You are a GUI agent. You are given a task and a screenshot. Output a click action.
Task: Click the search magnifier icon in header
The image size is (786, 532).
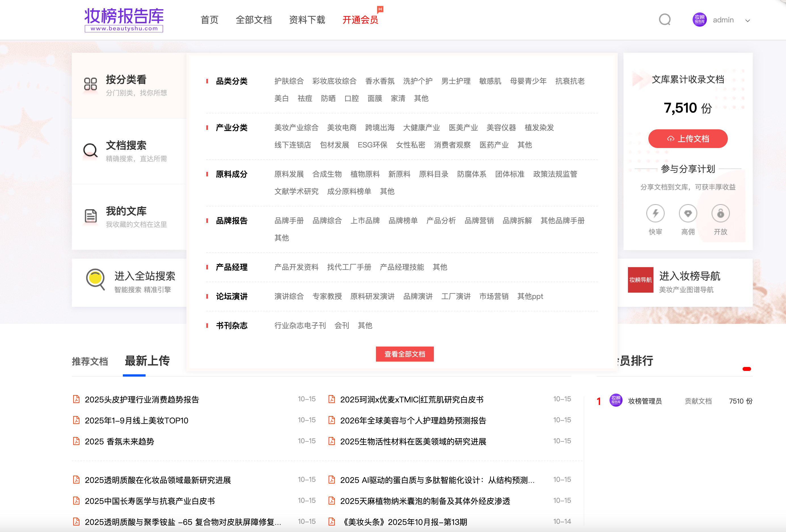click(x=665, y=20)
